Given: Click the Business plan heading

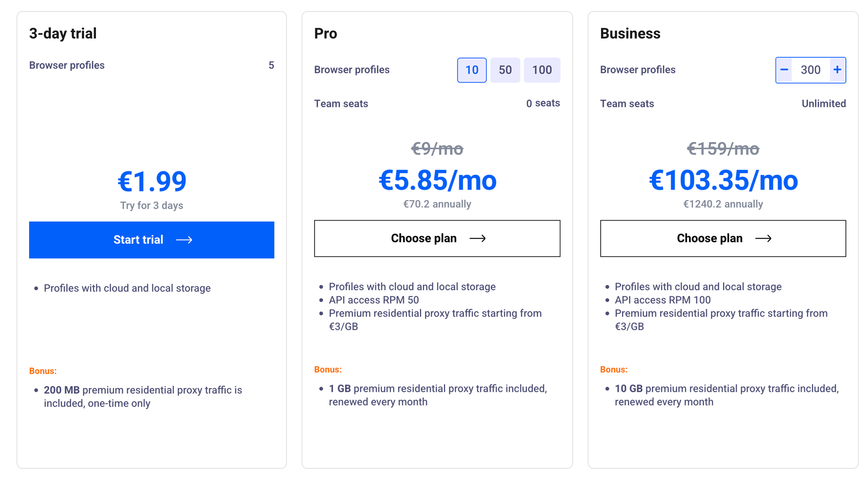Looking at the screenshot, I should point(630,33).
